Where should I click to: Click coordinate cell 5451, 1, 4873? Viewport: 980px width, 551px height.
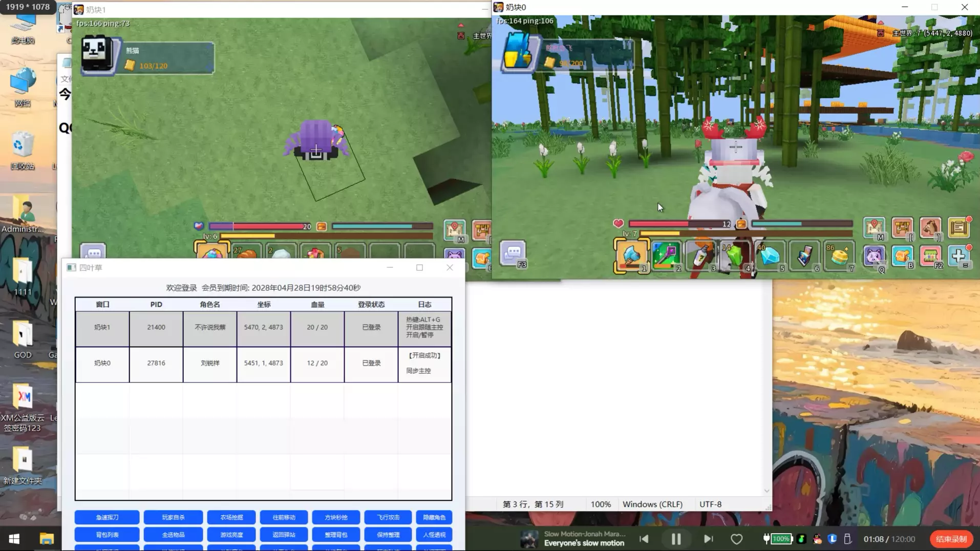264,364
